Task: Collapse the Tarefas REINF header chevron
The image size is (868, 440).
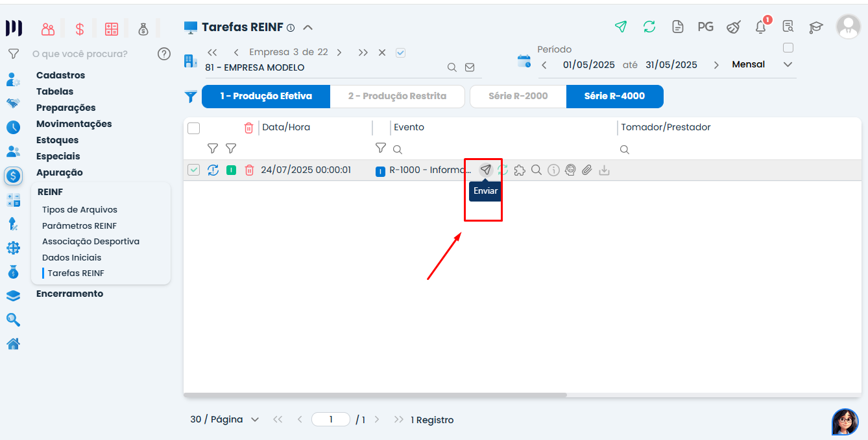Action: (308, 27)
